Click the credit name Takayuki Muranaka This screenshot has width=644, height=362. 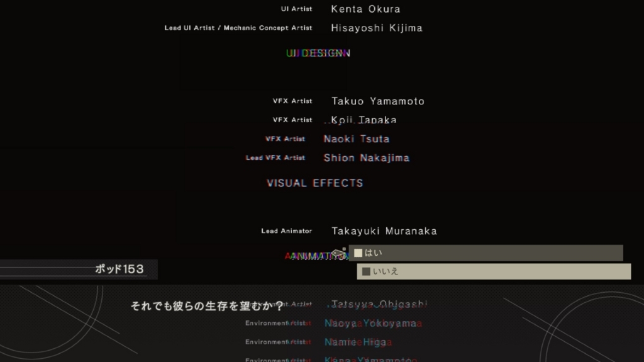point(384,231)
